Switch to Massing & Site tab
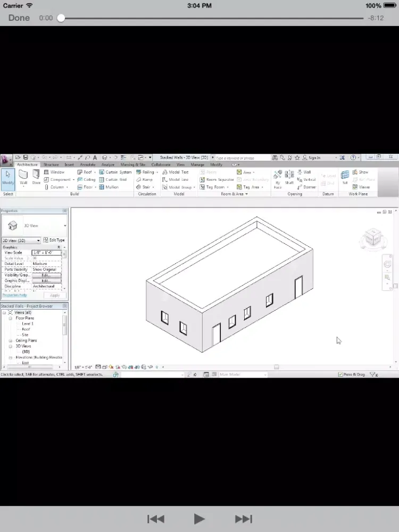 [133, 164]
